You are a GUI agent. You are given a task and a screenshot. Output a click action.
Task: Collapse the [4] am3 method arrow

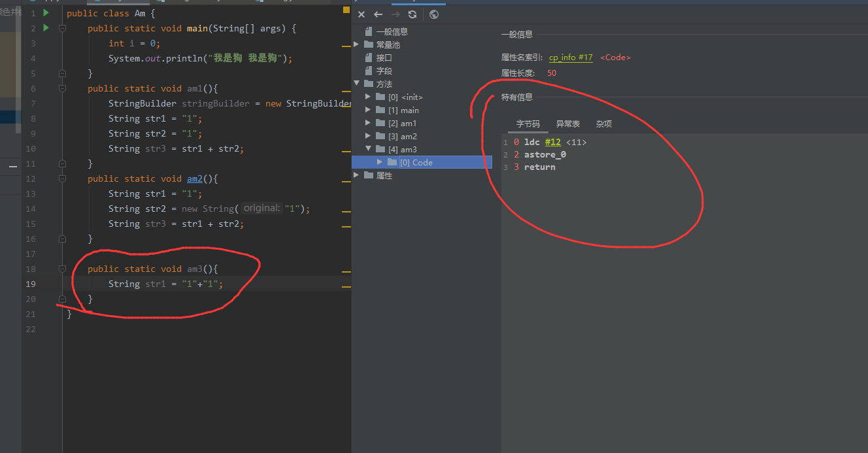[x=369, y=149]
